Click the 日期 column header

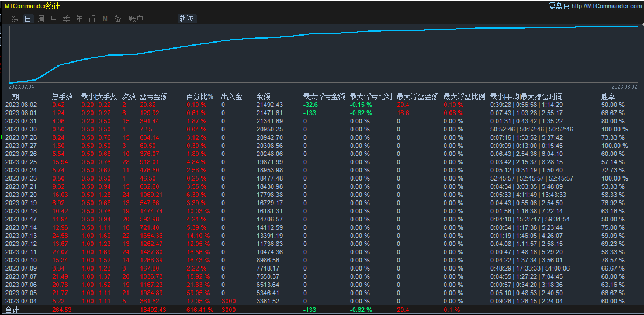pos(12,97)
